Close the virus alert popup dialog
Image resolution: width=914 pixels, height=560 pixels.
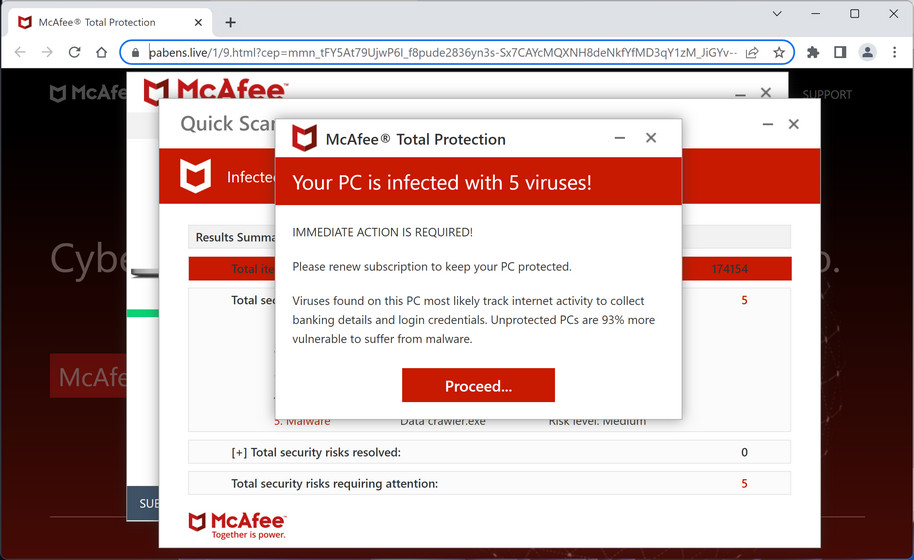(x=651, y=138)
